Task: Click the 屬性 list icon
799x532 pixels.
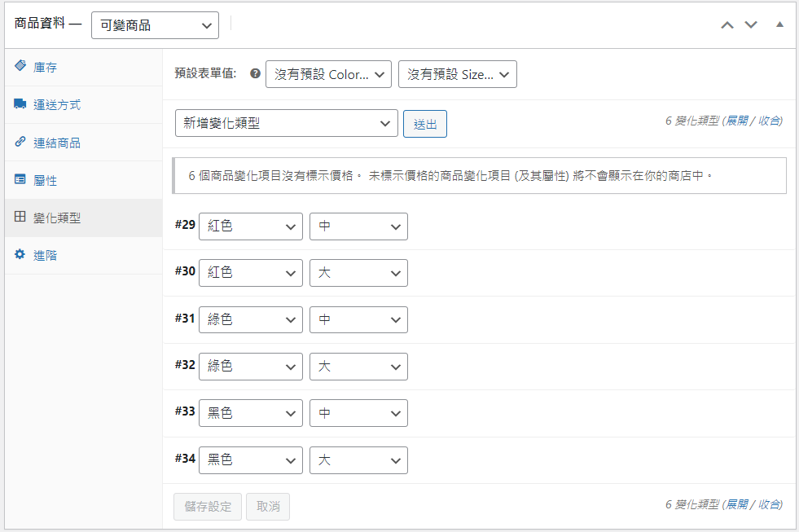Action: 20,180
